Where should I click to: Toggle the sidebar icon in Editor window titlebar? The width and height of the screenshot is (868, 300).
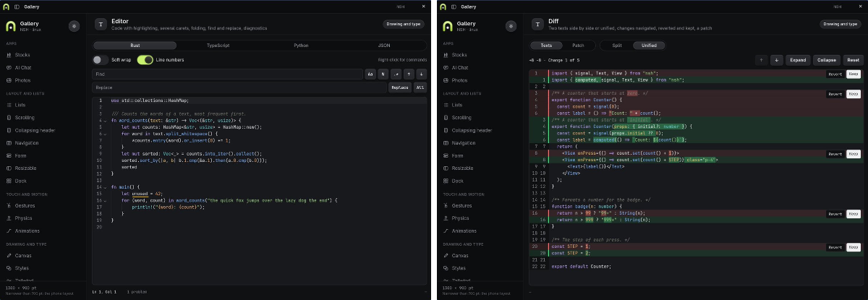[17, 7]
